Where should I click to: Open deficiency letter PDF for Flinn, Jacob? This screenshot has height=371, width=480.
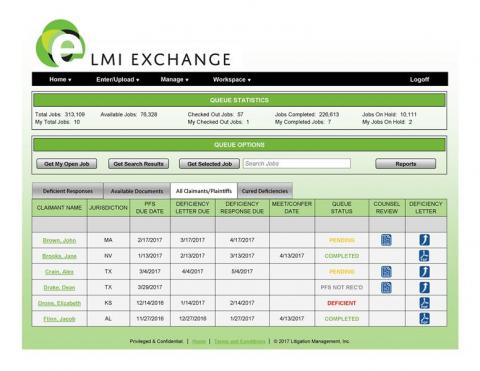424,319
